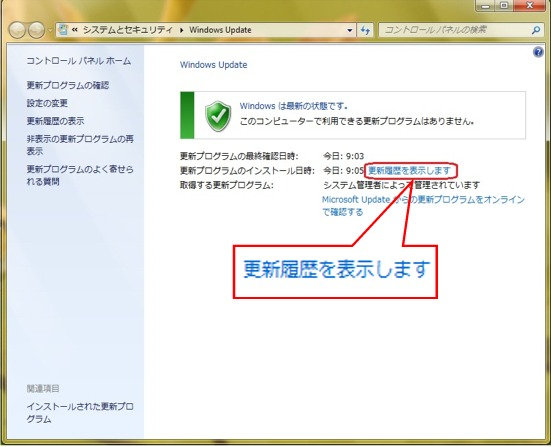The height and width of the screenshot is (447, 551).
Task: Click Windows Update breadcrumb segment
Action: 220,30
